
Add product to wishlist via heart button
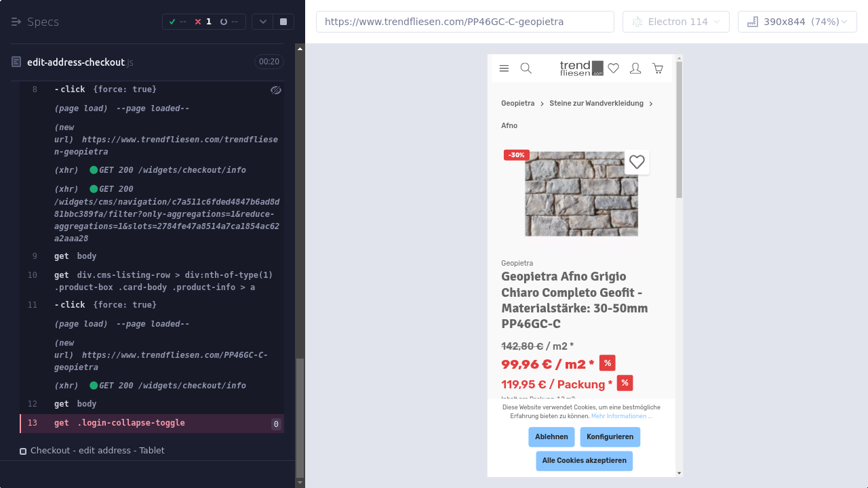[636, 162]
